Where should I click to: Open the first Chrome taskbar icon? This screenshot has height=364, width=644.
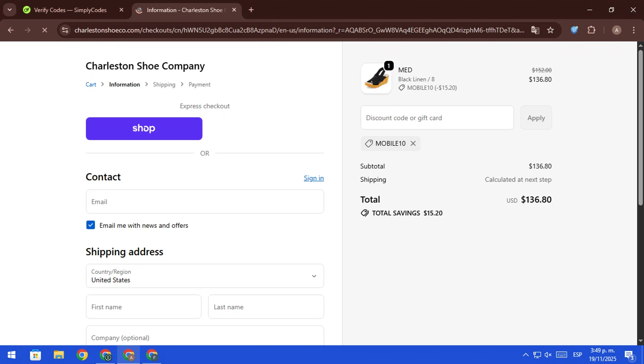[x=82, y=355]
